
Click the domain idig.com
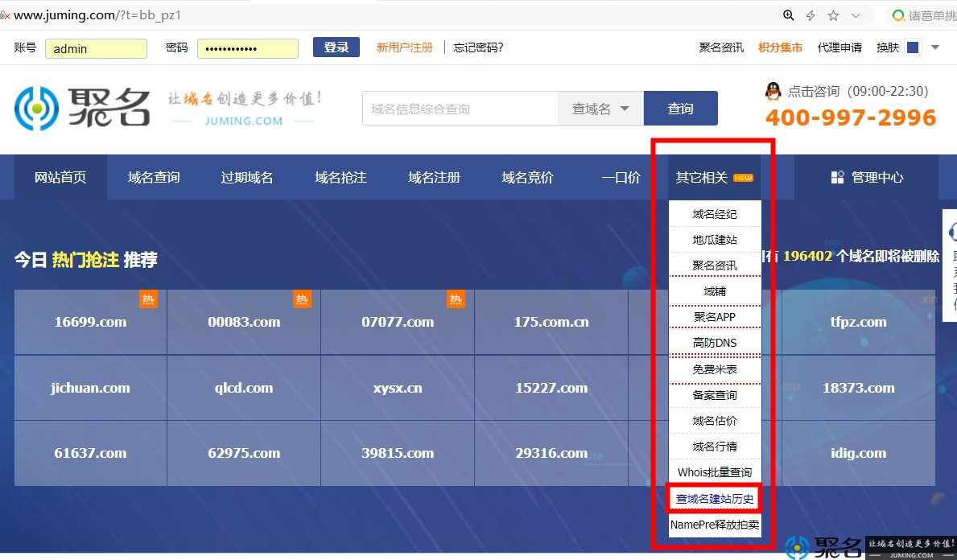pyautogui.click(x=859, y=453)
